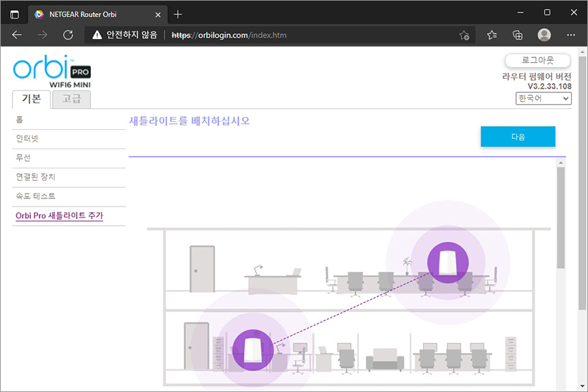Select Orbi Pro 새틀라이트 추가 link
This screenshot has height=392, width=588.
click(x=59, y=215)
